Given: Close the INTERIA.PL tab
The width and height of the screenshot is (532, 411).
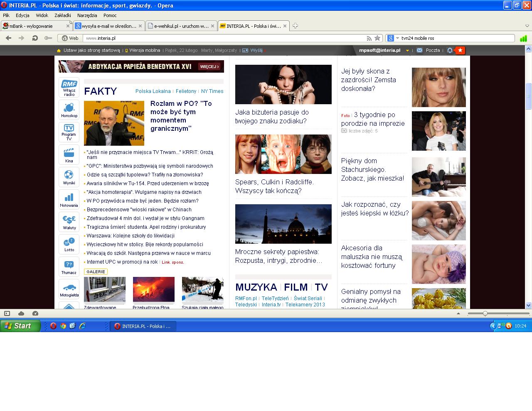Looking at the screenshot, I should pyautogui.click(x=285, y=26).
